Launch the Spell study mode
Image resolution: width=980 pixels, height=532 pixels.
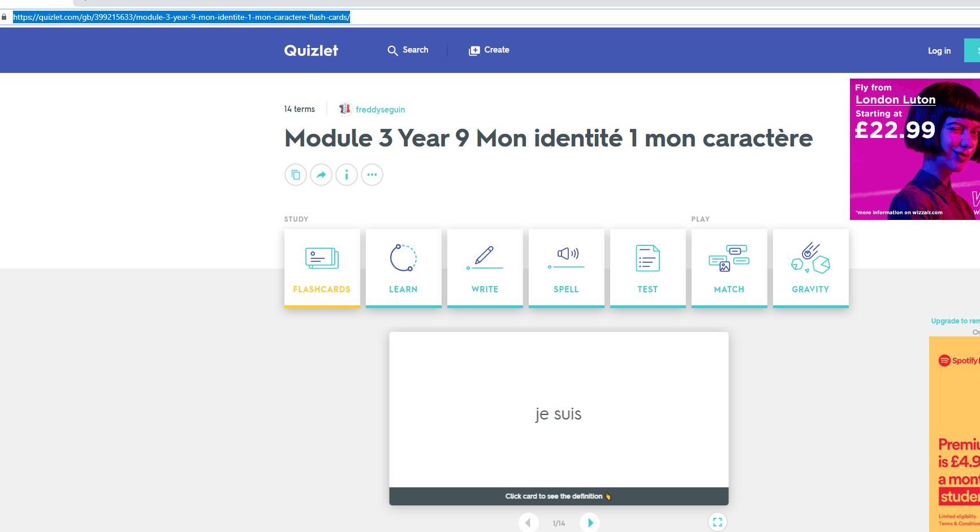pos(566,268)
